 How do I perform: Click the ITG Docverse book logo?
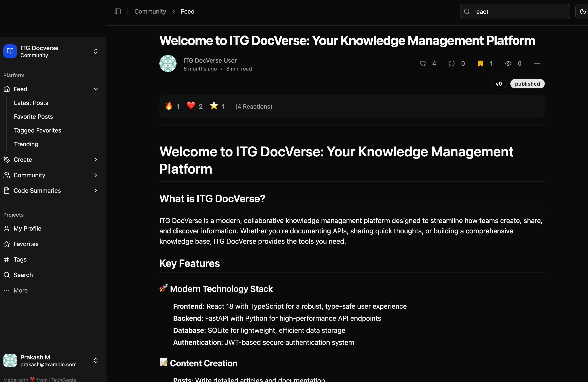pyautogui.click(x=10, y=51)
